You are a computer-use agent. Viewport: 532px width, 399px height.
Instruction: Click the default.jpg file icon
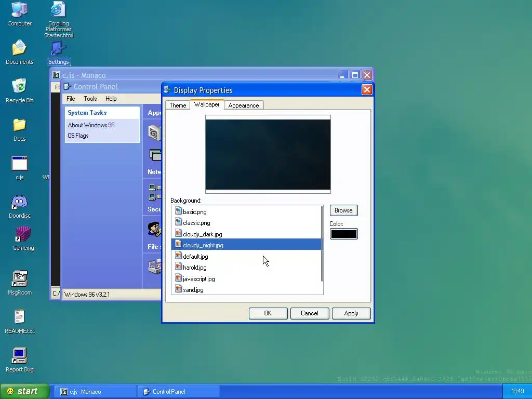pyautogui.click(x=179, y=256)
